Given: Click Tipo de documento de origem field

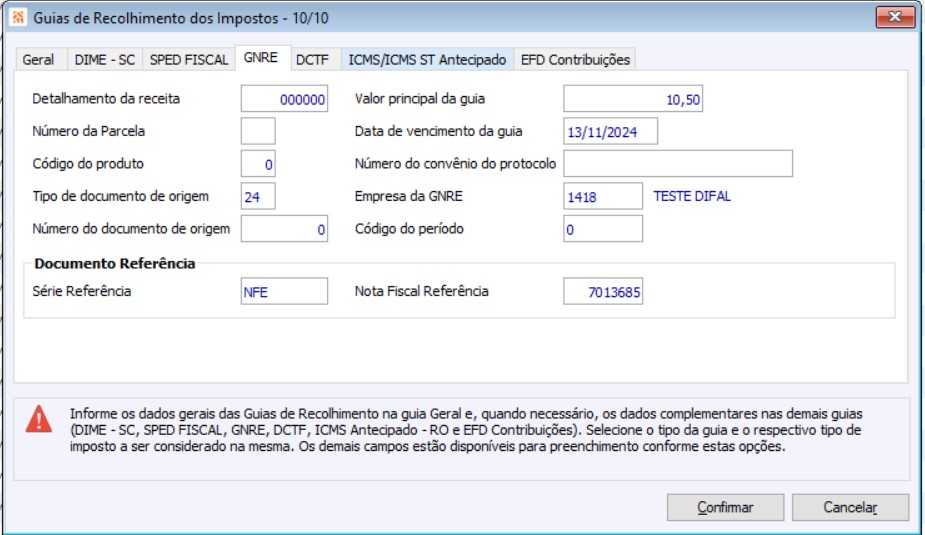Looking at the screenshot, I should 258,196.
